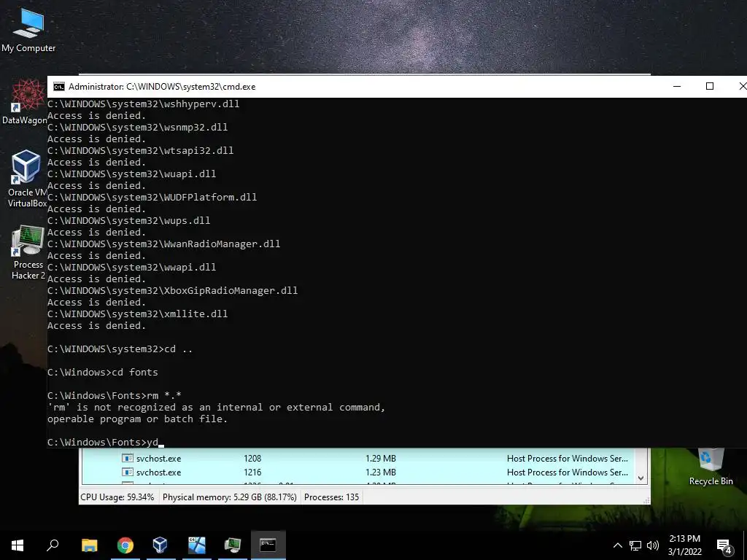Select the svchost.exe row with PID 1216
This screenshot has height=560, width=747.
click(x=359, y=472)
